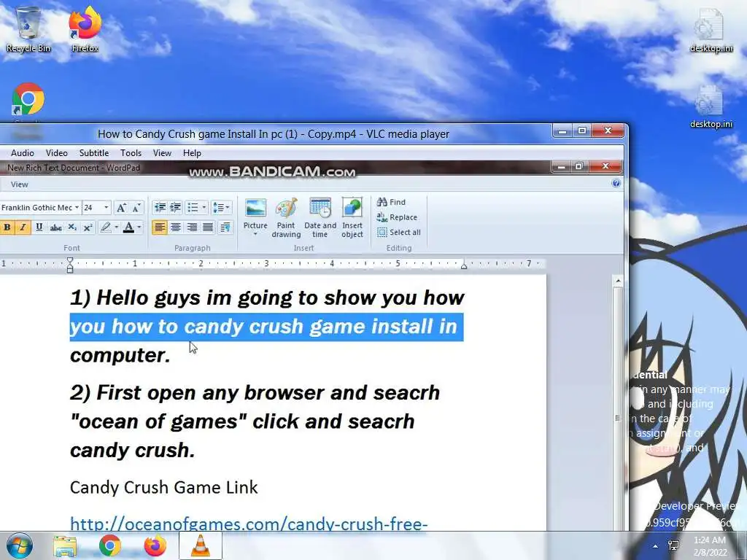747x560 pixels.
Task: Insert a Picture
Action: [255, 213]
